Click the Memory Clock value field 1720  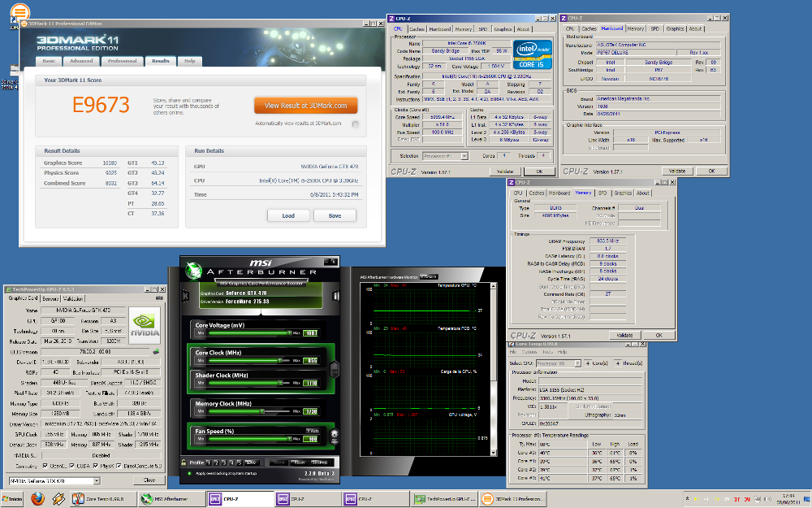click(310, 411)
